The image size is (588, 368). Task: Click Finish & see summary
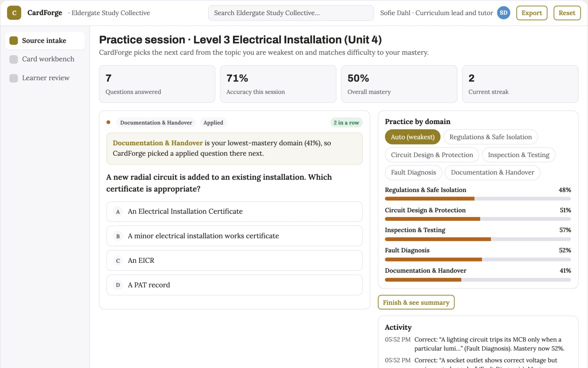pos(416,302)
